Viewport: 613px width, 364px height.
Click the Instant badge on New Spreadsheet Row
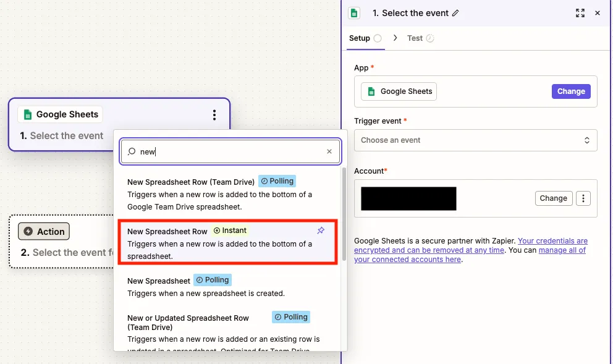coord(230,231)
